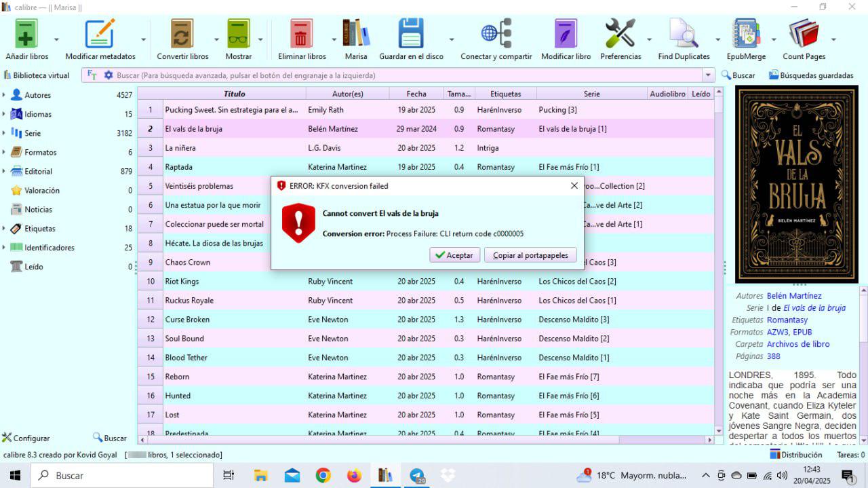Open Chrome from the taskbar

coord(323,476)
